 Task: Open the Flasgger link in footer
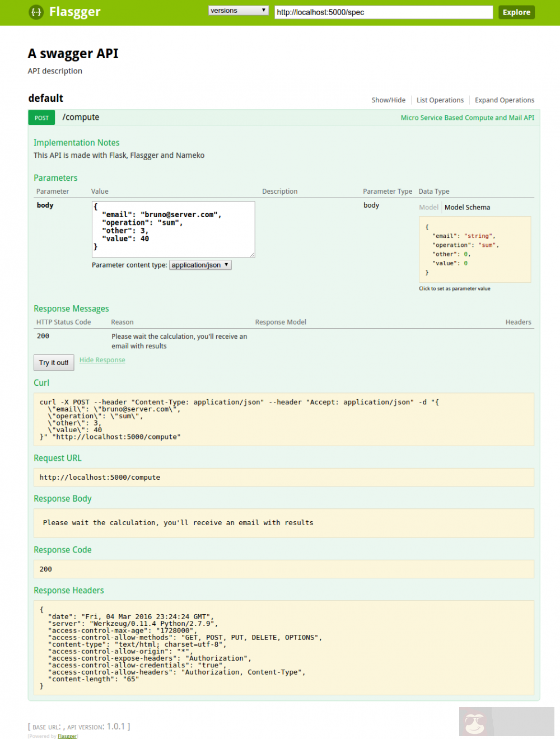coord(67,736)
